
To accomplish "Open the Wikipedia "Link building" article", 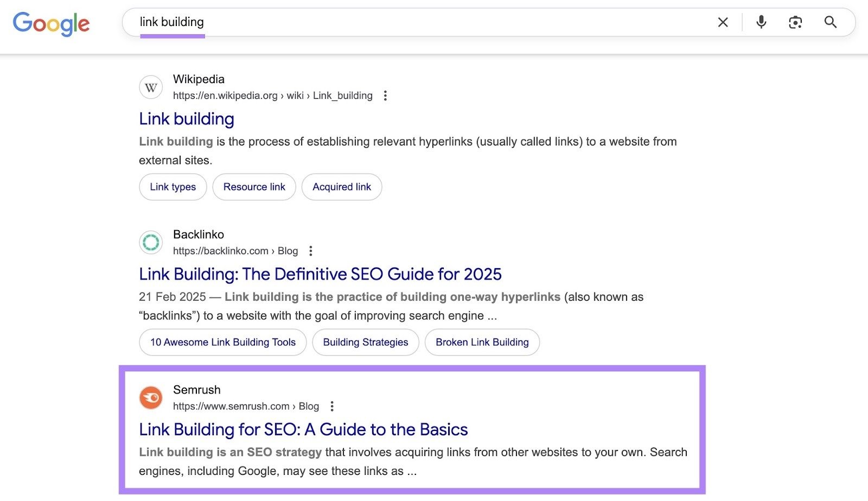I will (186, 119).
